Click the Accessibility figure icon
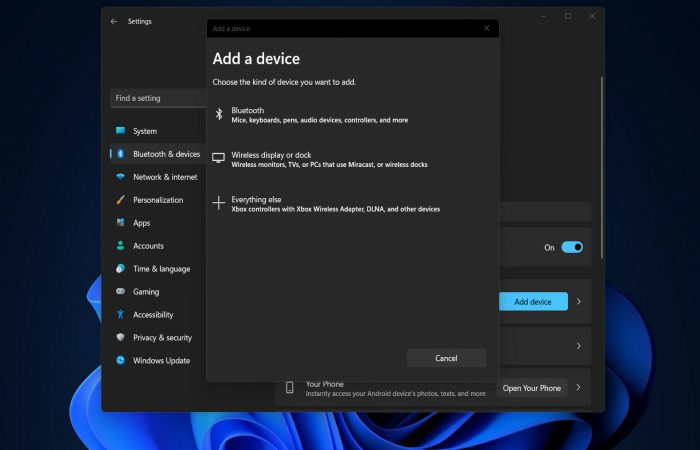700x450 pixels. pyautogui.click(x=120, y=314)
